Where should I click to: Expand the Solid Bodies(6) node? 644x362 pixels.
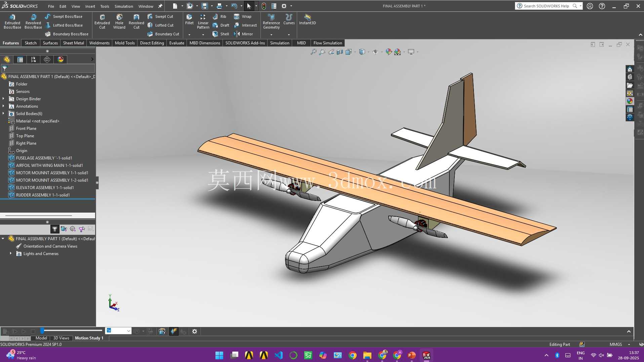3,113
